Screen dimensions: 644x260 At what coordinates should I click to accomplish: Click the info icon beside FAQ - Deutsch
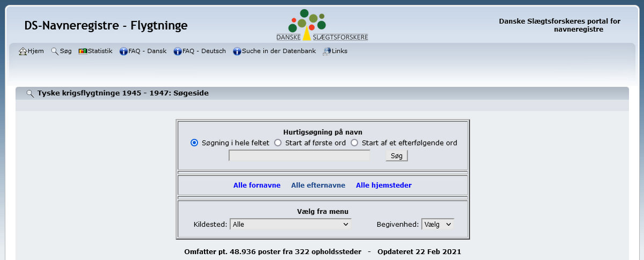point(178,52)
